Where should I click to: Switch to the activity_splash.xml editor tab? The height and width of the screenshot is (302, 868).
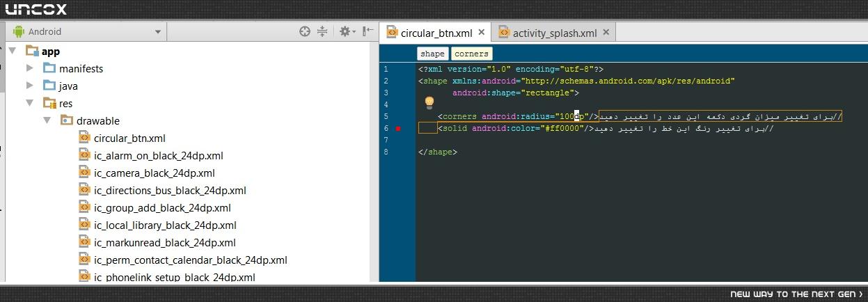click(554, 33)
